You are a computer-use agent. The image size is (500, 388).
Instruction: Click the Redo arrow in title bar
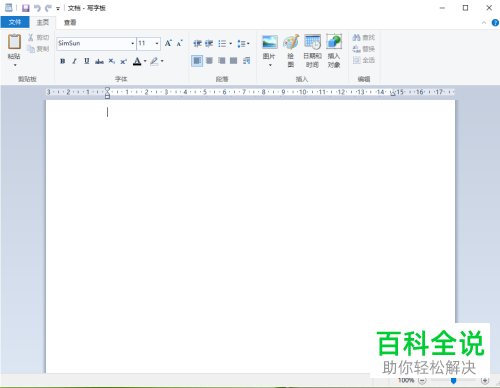tap(49, 8)
